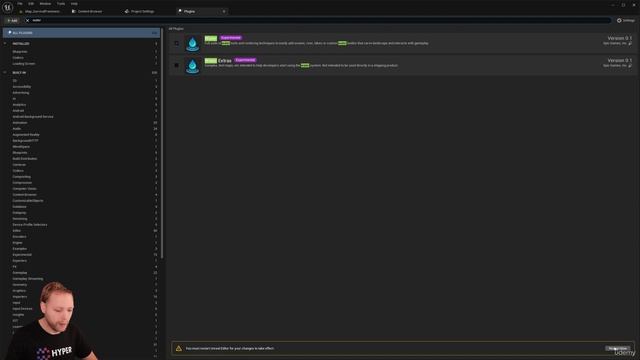The width and height of the screenshot is (640, 360).
Task: Switch to the Content Browser tab
Action: click(90, 11)
